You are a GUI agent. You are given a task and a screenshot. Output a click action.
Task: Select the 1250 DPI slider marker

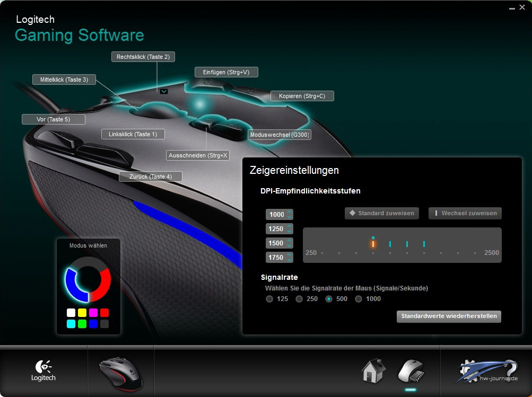pyautogui.click(x=390, y=244)
